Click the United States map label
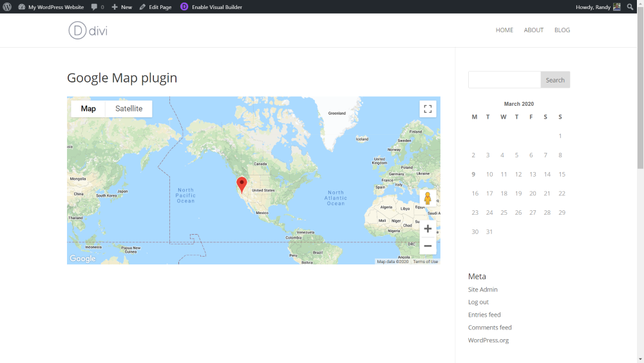Screen dimensions: 644x363 point(263,190)
